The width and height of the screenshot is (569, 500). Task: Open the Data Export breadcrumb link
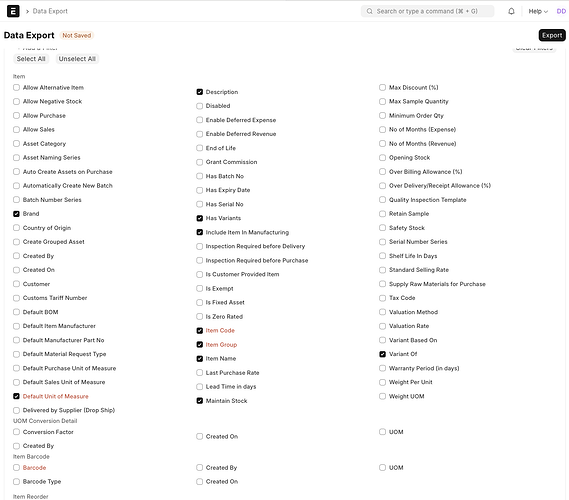click(x=50, y=11)
